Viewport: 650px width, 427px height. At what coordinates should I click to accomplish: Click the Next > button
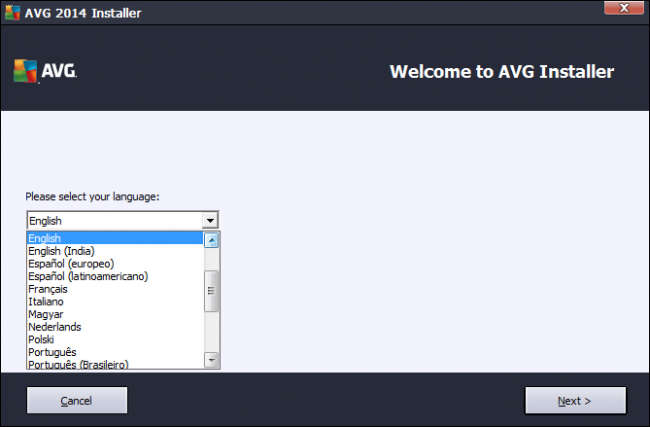[x=575, y=401]
